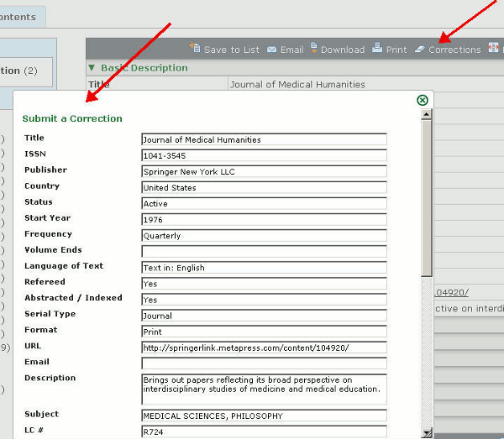This screenshot has height=439, width=504.
Task: Click the Email envelope icon in toolbar
Action: pos(272,50)
